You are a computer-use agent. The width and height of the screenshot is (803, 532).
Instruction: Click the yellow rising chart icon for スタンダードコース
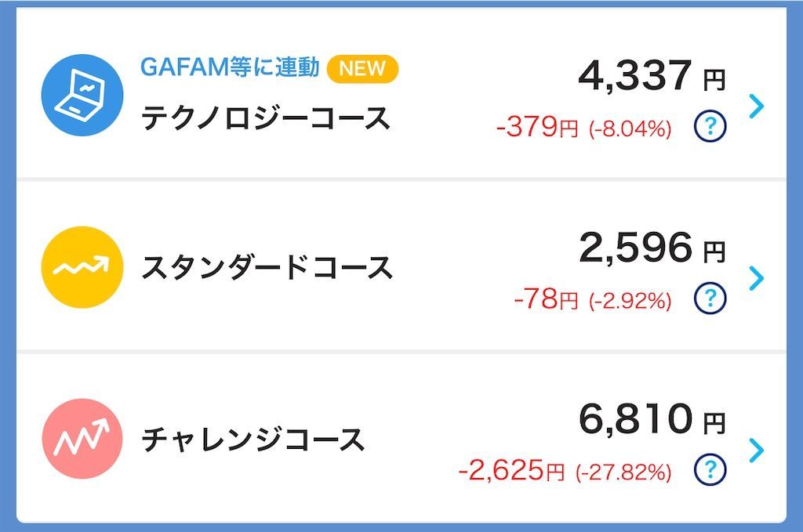[x=82, y=266]
